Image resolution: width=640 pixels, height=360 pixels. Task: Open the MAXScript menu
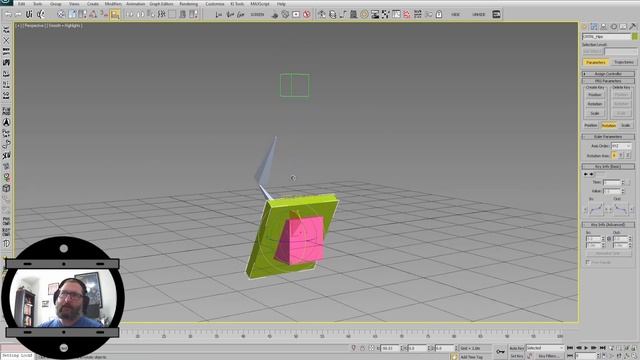(x=260, y=4)
